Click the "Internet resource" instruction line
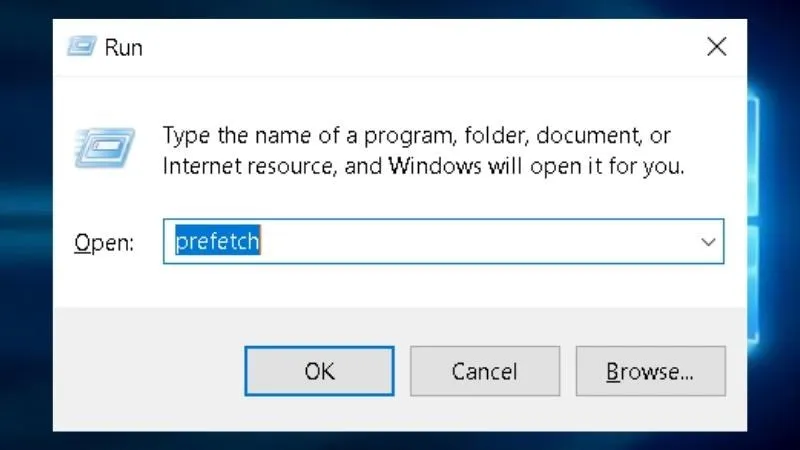This screenshot has width=800, height=450. coord(423,166)
